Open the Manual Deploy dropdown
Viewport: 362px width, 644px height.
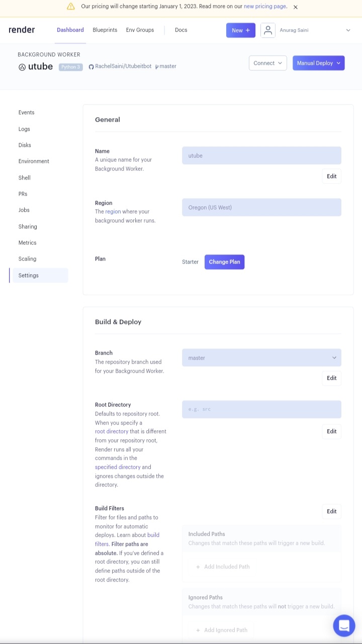tap(319, 63)
